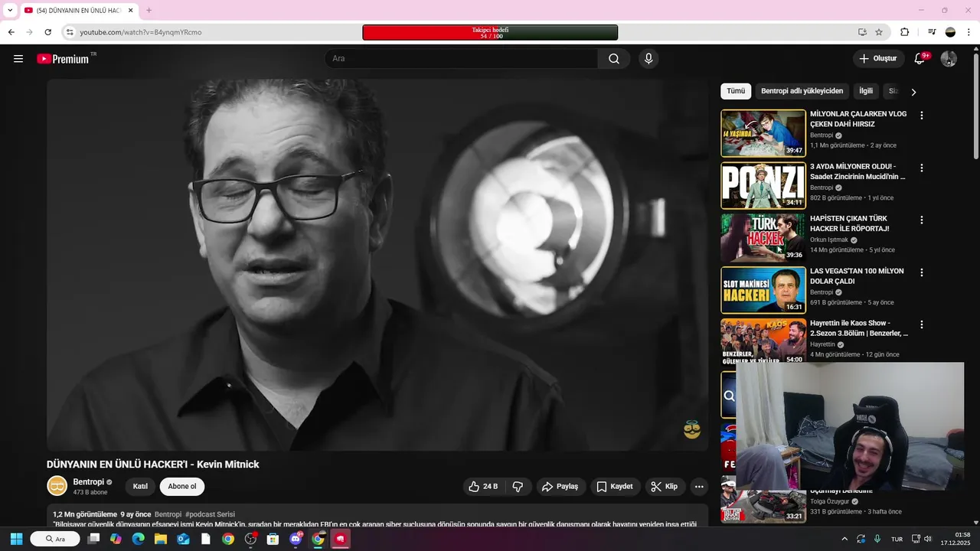980x551 pixels.
Task: Open the account avatar menu
Action: pyautogui.click(x=949, y=59)
